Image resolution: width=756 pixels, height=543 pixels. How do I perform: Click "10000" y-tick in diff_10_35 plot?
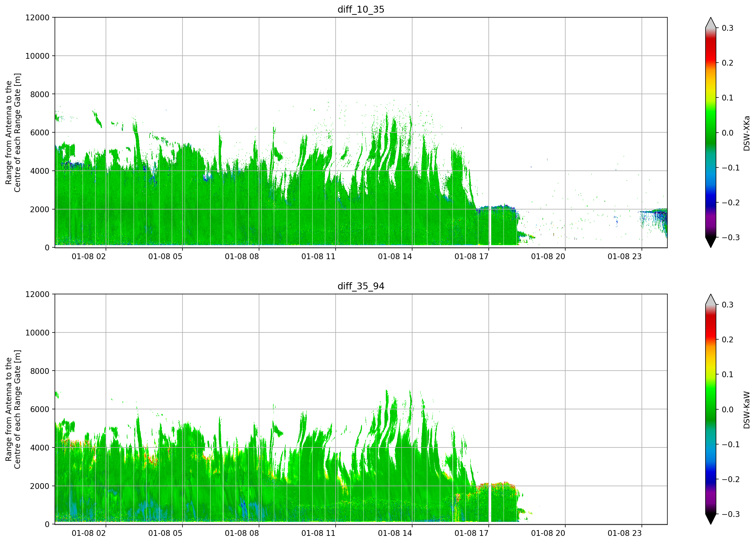pyautogui.click(x=37, y=56)
